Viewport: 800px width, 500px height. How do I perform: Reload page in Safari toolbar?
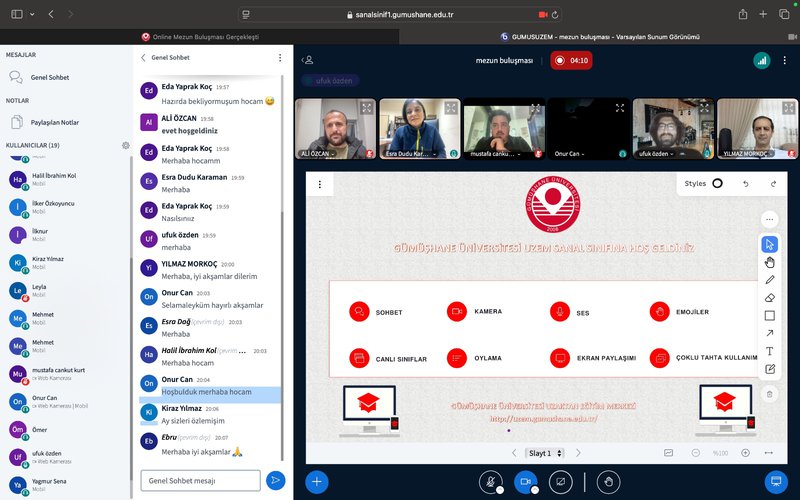point(555,15)
